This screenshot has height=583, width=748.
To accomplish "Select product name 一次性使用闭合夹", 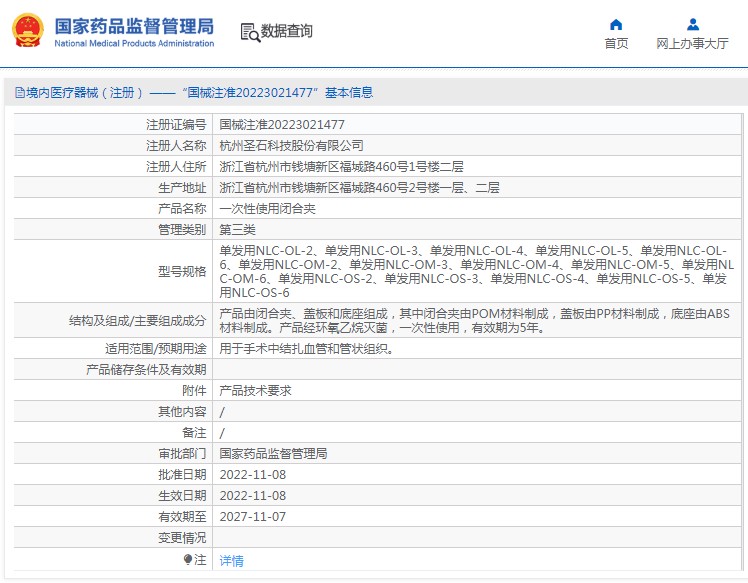I will [267, 208].
